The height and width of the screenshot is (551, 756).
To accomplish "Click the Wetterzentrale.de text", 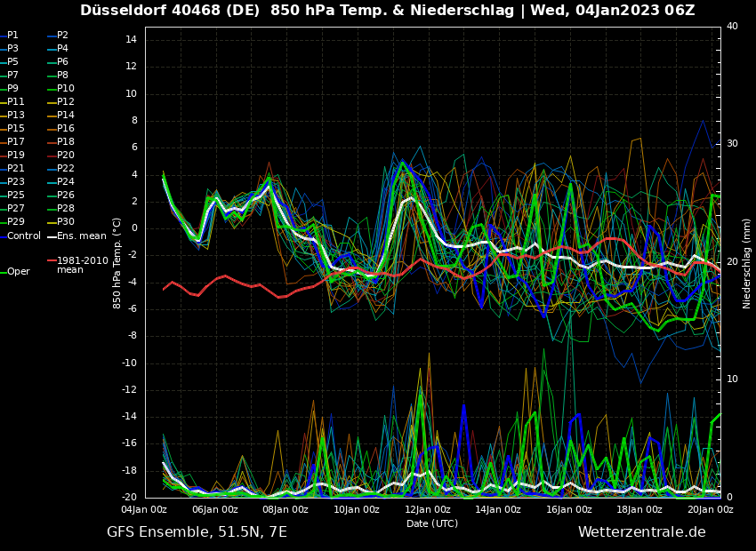I will (641, 532).
